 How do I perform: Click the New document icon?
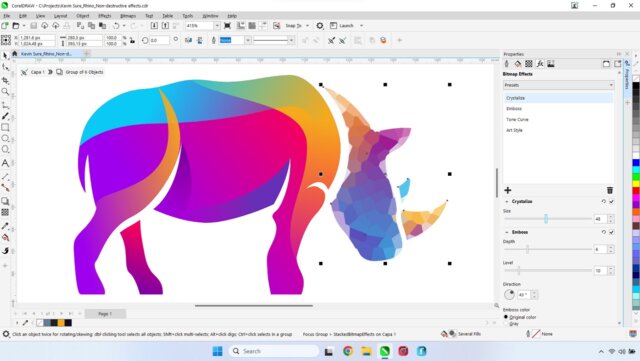pyautogui.click(x=5, y=26)
